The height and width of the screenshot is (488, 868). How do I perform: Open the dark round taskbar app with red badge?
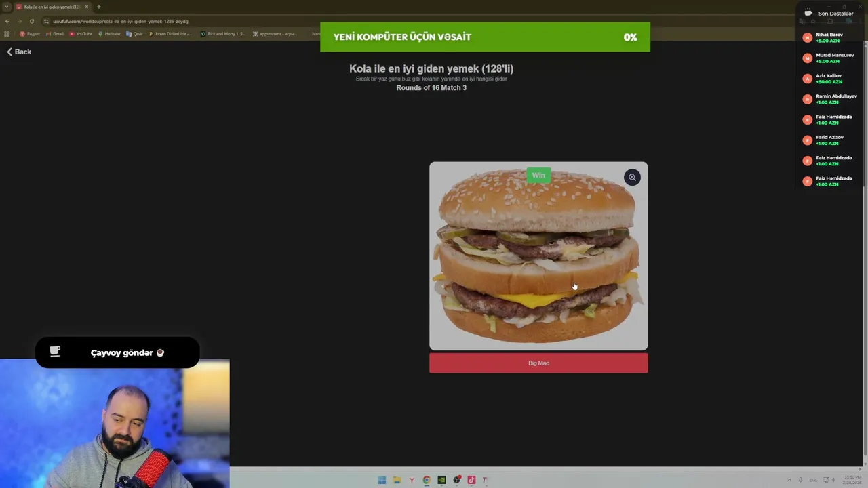pos(457,480)
